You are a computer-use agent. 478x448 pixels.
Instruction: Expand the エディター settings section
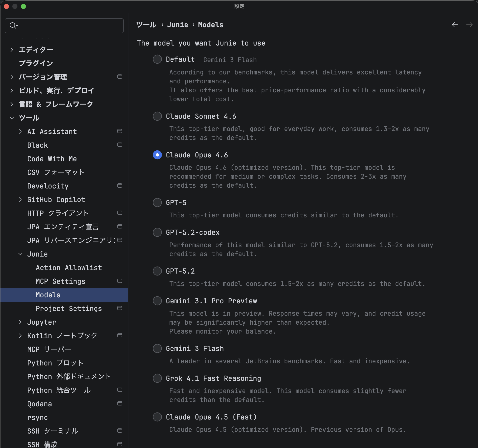[x=12, y=50]
